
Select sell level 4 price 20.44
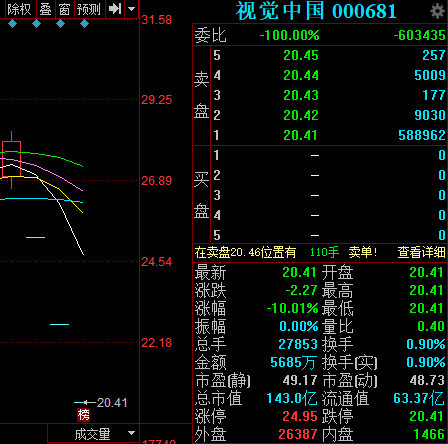tap(301, 75)
